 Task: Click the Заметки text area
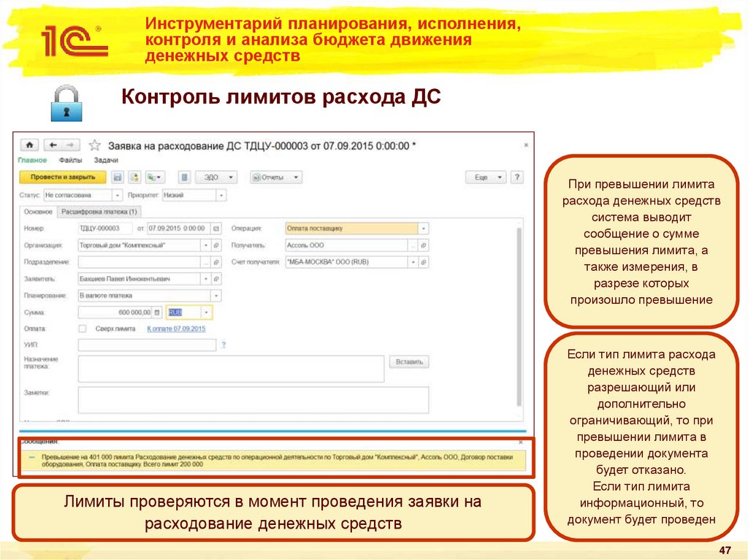253,399
